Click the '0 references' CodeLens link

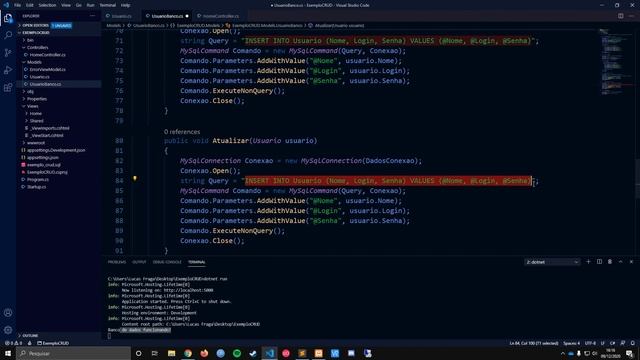182,132
